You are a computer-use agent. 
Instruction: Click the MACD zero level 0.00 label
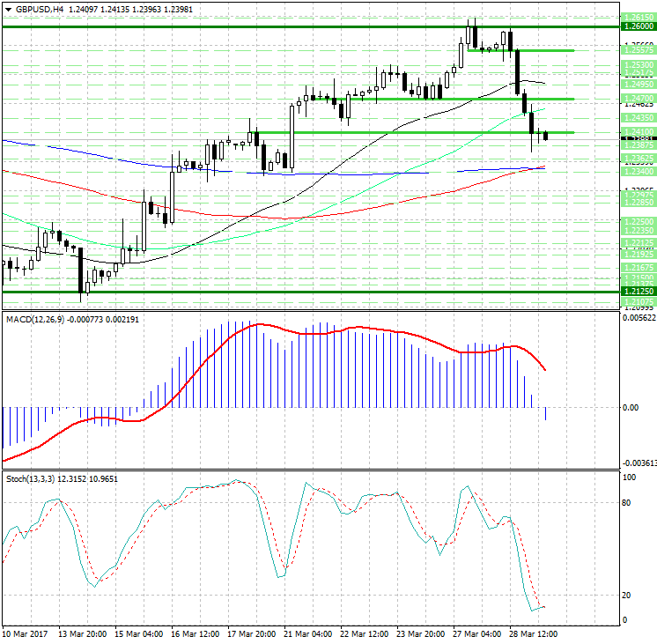(x=631, y=408)
